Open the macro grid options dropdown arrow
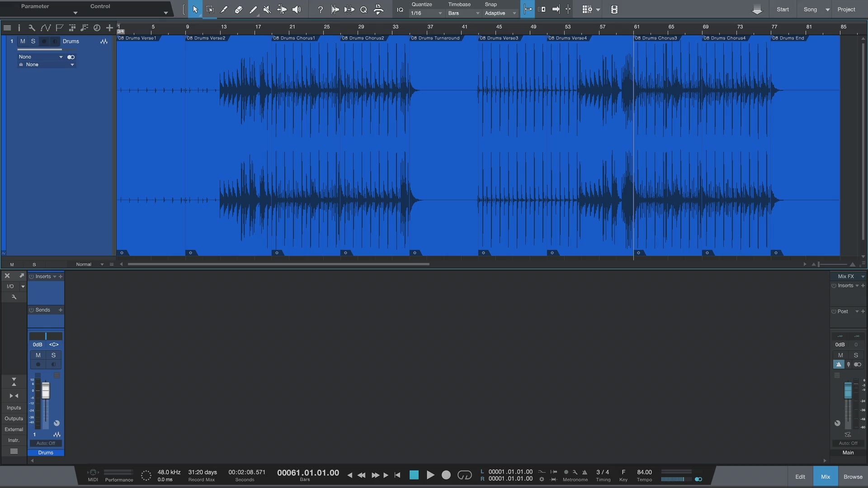 click(x=598, y=10)
